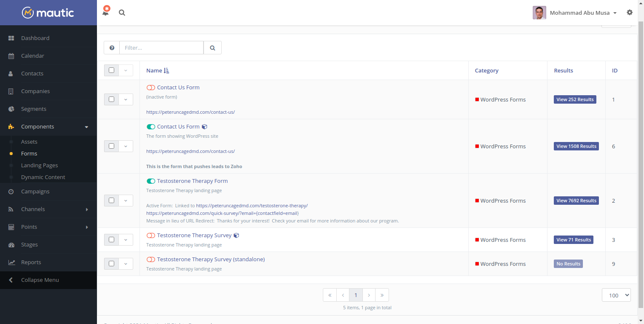Viewport: 644px width, 324px height.
Task: Click the red category swatch in the View 252 Results row
Action: click(477, 99)
